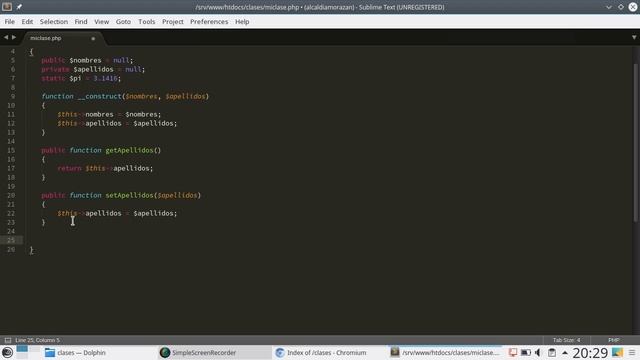Go to the next tab with the right arrow
The height and width of the screenshot is (360, 640).
click(14, 37)
